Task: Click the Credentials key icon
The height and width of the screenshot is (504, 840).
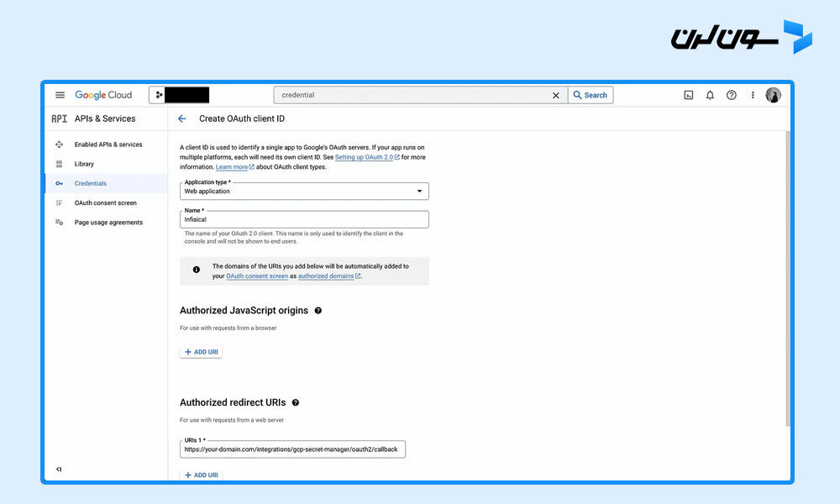Action: [59, 183]
